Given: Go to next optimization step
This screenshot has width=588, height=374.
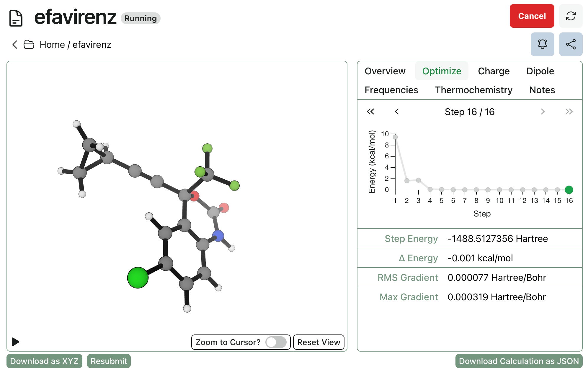Looking at the screenshot, I should pyautogui.click(x=542, y=111).
